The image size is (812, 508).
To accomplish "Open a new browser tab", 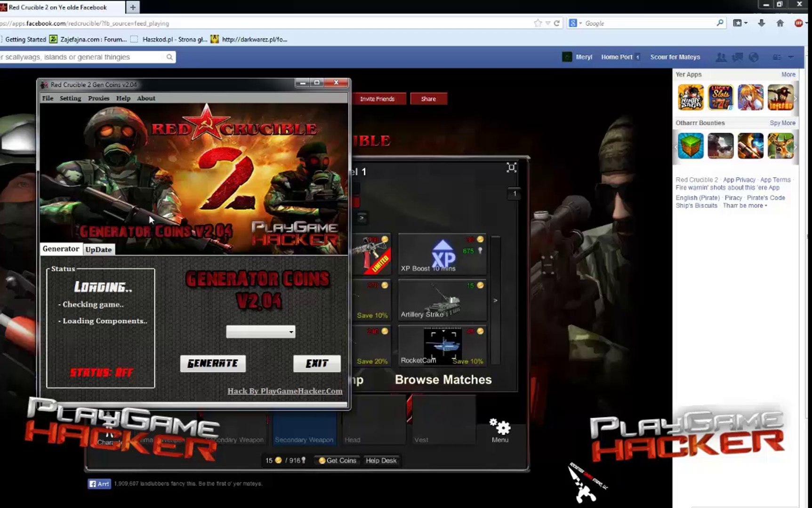I will 133,7.
